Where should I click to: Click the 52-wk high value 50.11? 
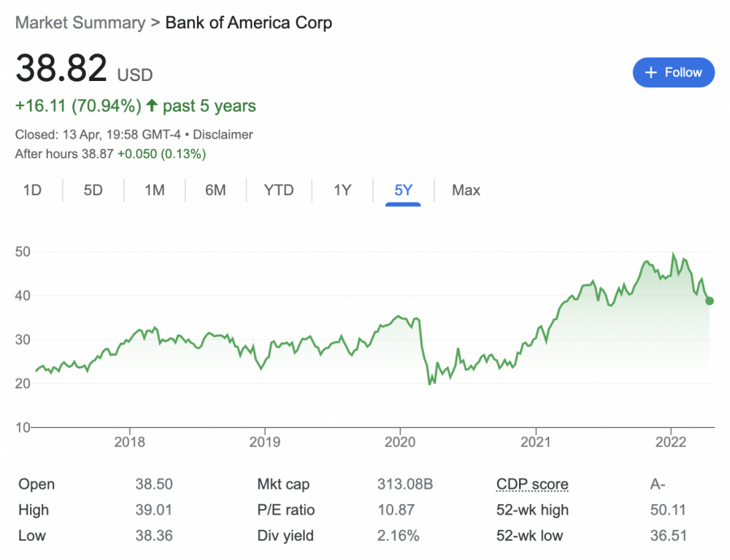pyautogui.click(x=667, y=510)
